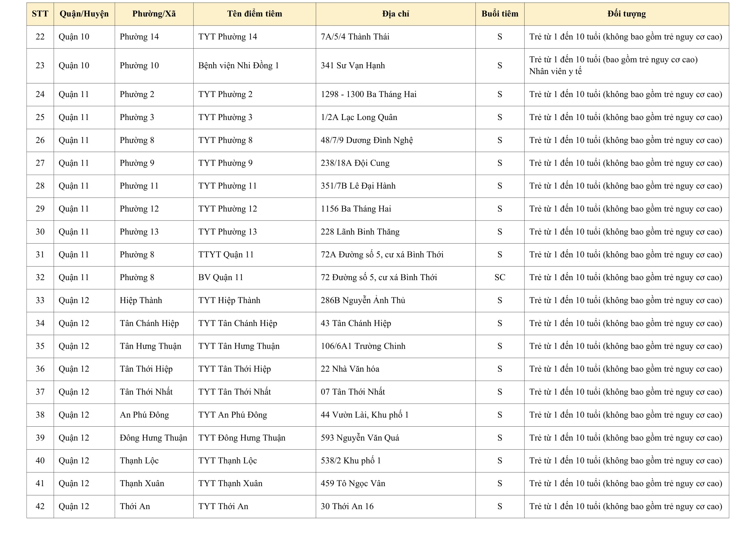756x535 pixels.
Task: Click the "Nhân viên y tế" text
Action: (x=555, y=71)
